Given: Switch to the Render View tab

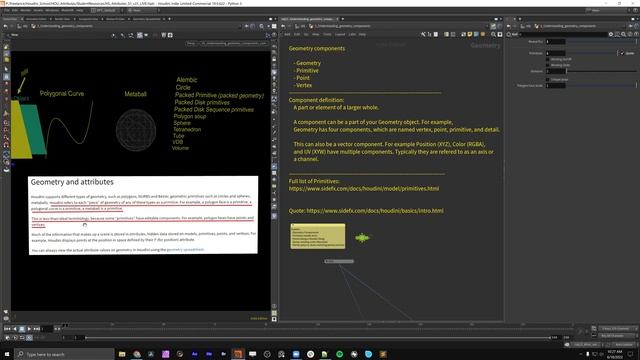Looking at the screenshot, I should click(62, 19).
